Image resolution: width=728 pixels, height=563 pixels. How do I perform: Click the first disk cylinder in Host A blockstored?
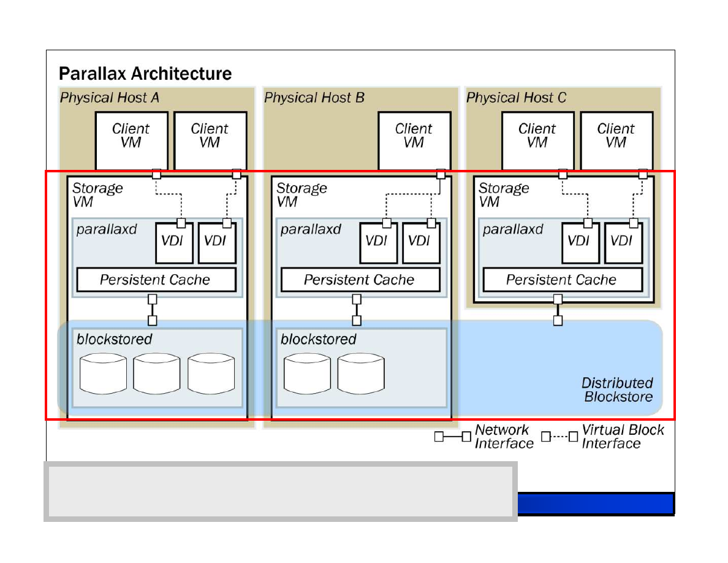(x=103, y=374)
